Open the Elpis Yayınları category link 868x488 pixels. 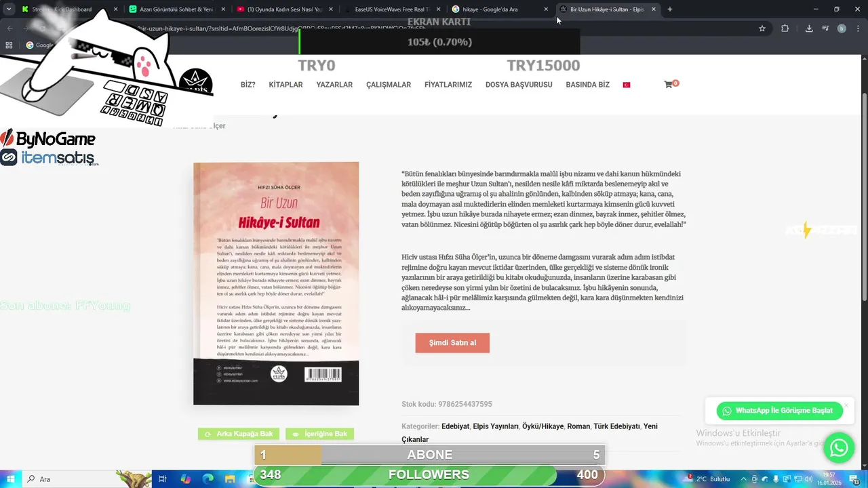(x=496, y=426)
